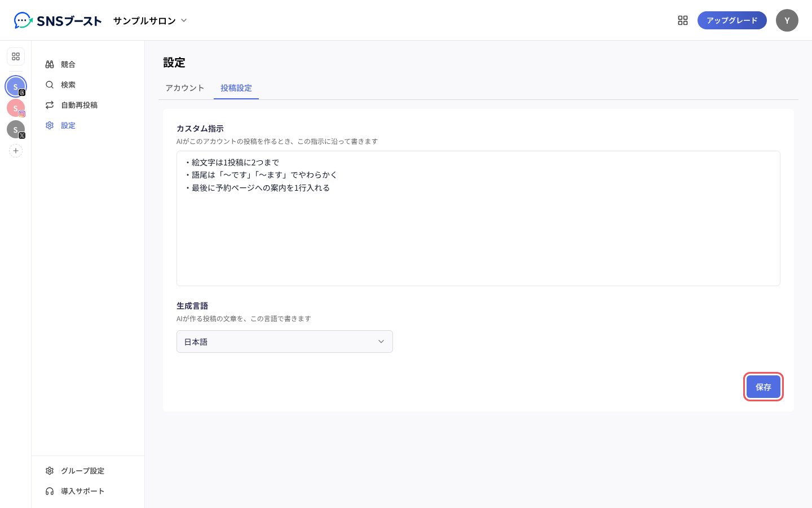Open 競合 via the binoculars icon
Screen dimensions: 812x508
click(x=50, y=64)
